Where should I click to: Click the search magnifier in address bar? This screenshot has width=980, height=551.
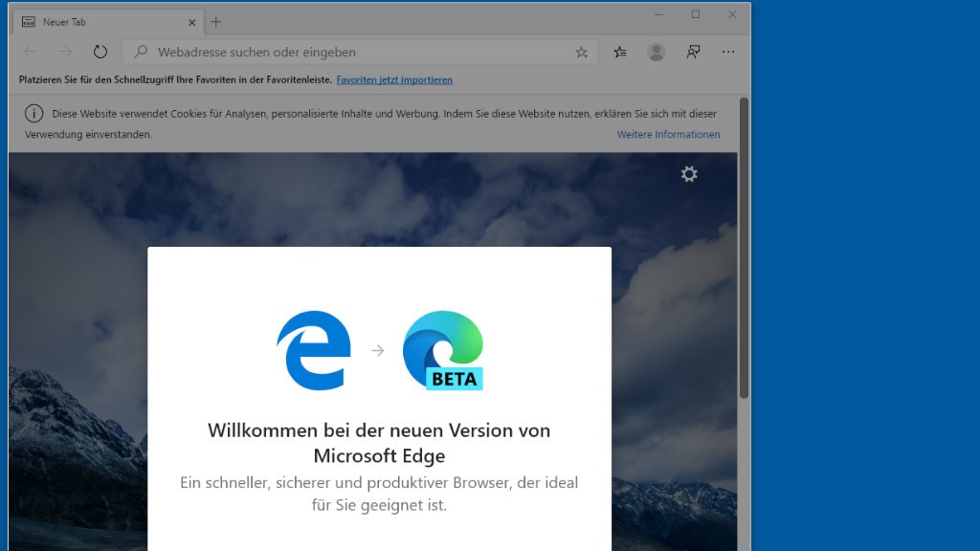pyautogui.click(x=141, y=52)
